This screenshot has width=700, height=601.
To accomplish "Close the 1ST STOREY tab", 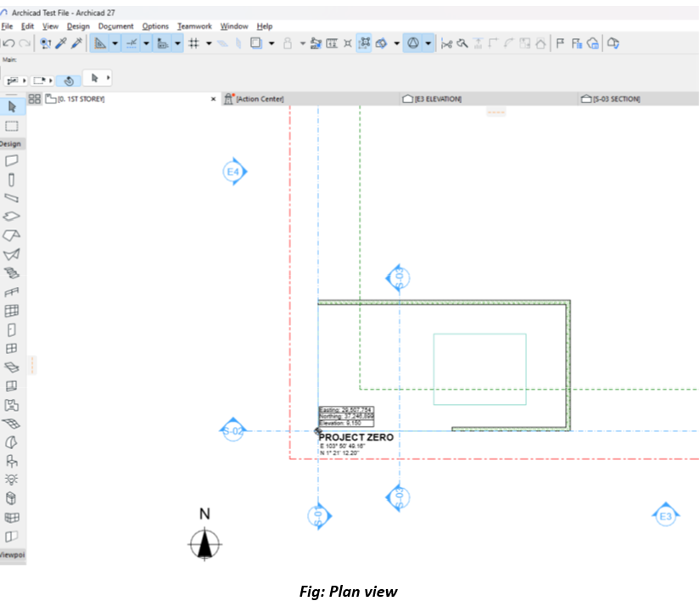I will (x=213, y=99).
